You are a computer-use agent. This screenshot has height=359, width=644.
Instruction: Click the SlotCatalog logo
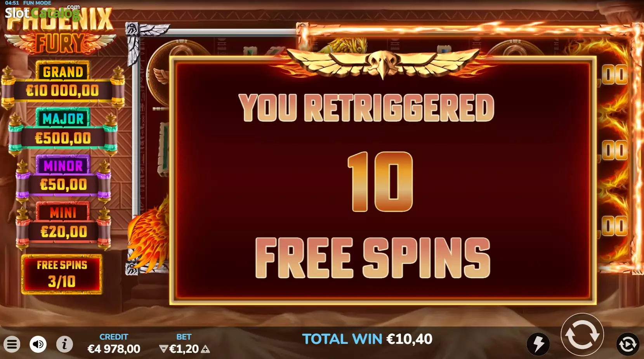42,12
